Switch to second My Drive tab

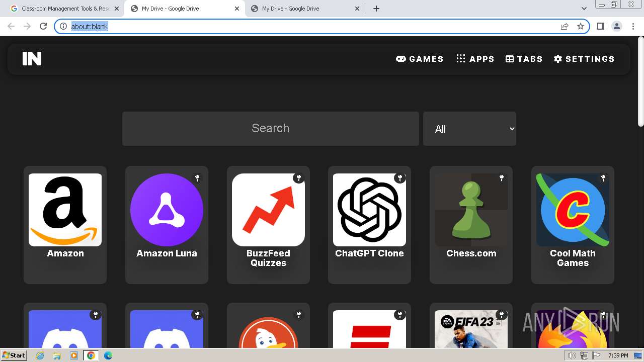click(x=304, y=9)
